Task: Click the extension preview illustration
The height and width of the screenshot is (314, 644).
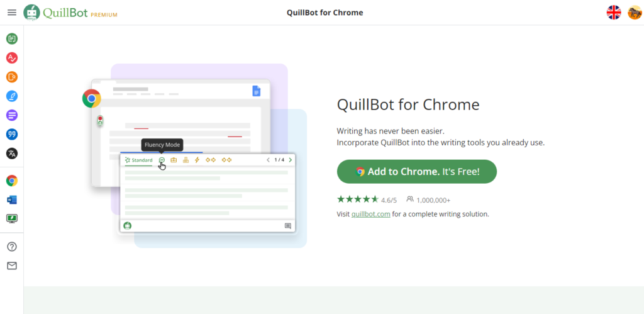Action: click(195, 155)
